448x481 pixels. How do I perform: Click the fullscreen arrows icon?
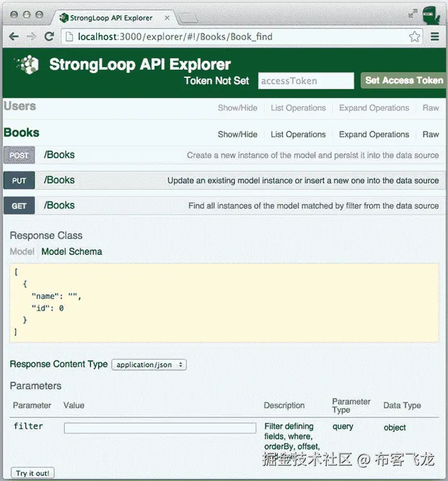point(413,13)
